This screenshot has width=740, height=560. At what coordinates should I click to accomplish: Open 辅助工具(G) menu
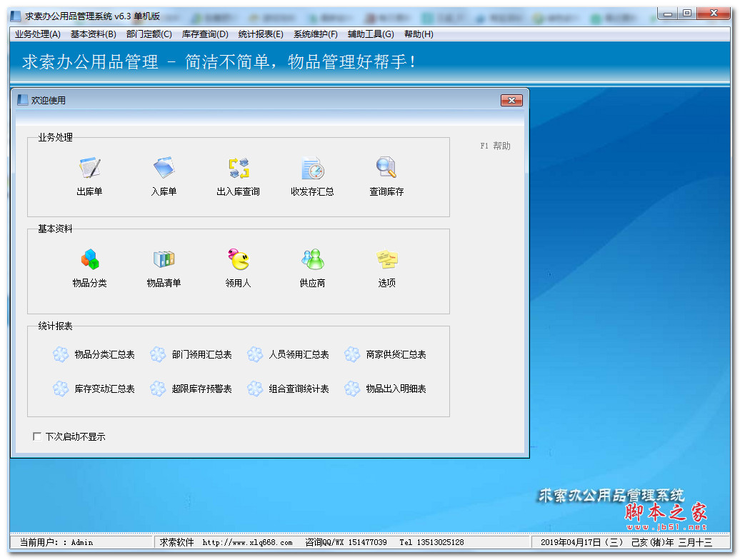pos(371,34)
